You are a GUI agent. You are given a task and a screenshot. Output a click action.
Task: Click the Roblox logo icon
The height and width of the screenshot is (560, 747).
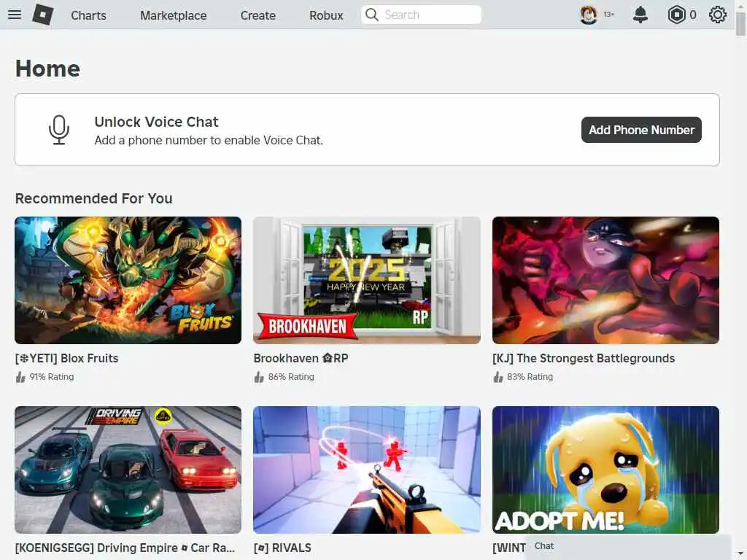(x=43, y=15)
